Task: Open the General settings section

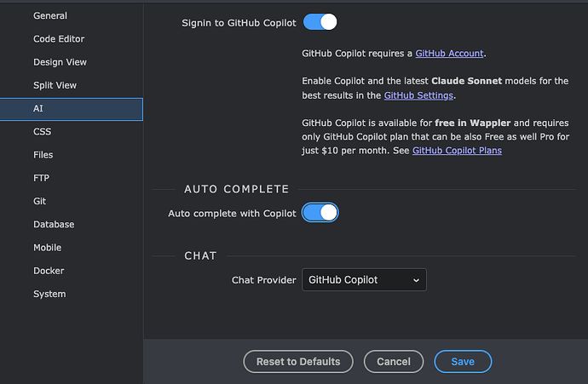Action: (x=50, y=16)
